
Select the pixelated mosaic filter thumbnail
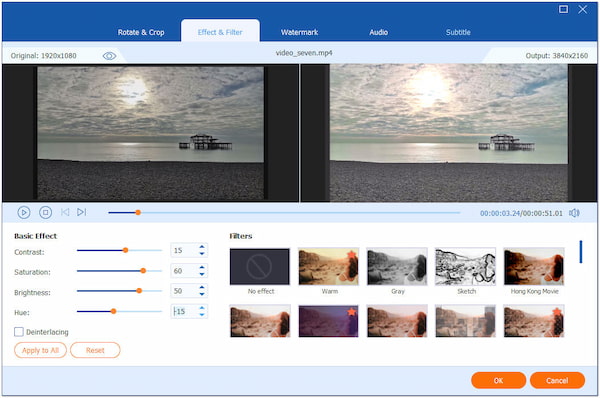[465, 321]
